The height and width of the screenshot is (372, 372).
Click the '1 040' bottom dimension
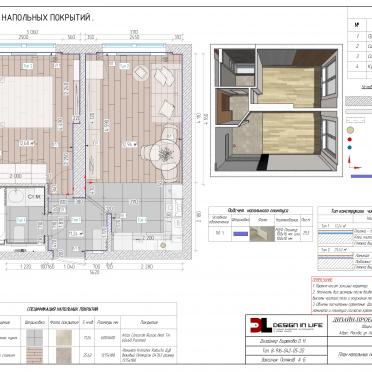tap(69, 266)
